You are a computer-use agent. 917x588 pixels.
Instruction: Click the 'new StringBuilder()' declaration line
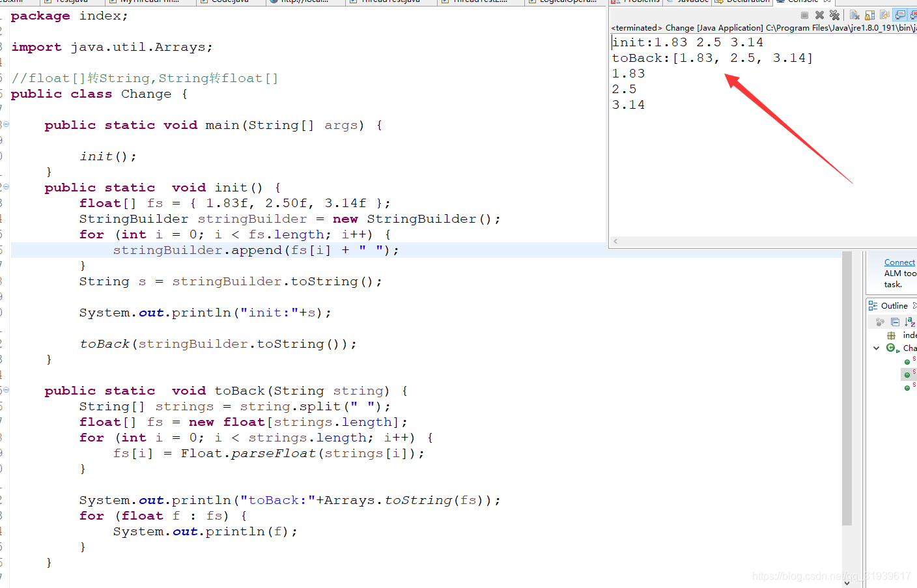(290, 219)
